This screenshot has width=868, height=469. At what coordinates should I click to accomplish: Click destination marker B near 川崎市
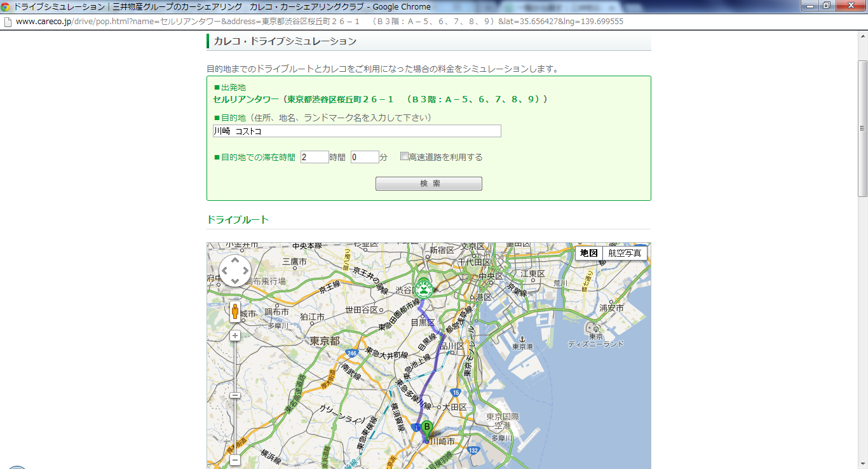[x=427, y=429]
